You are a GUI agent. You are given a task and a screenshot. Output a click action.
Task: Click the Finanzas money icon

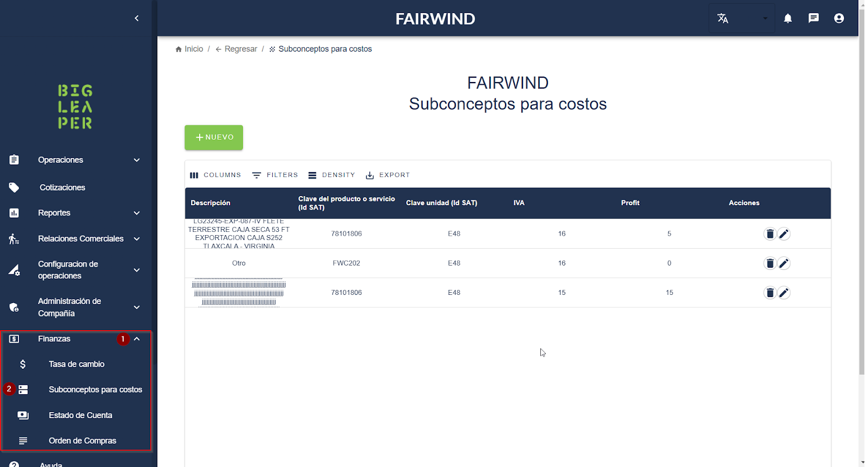click(14, 339)
